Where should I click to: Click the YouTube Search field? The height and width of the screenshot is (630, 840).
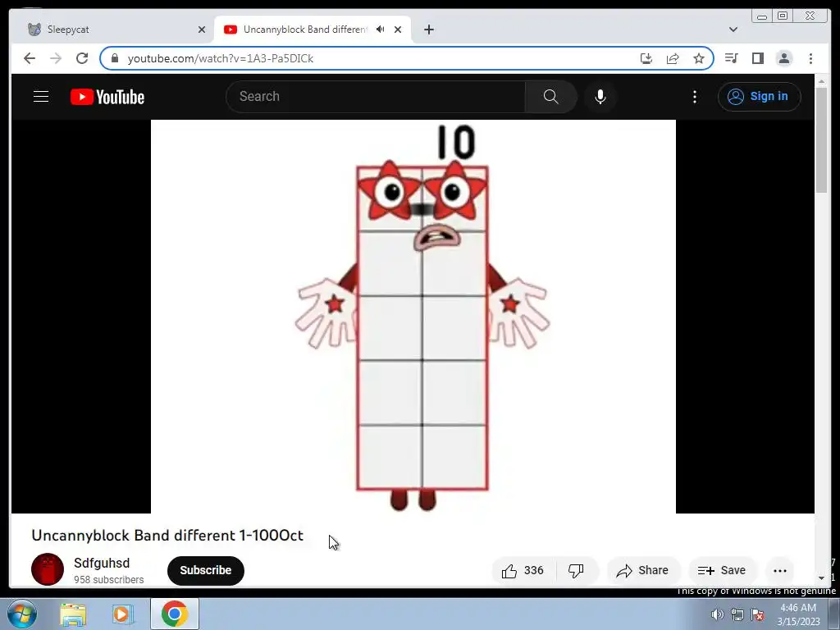click(x=376, y=97)
